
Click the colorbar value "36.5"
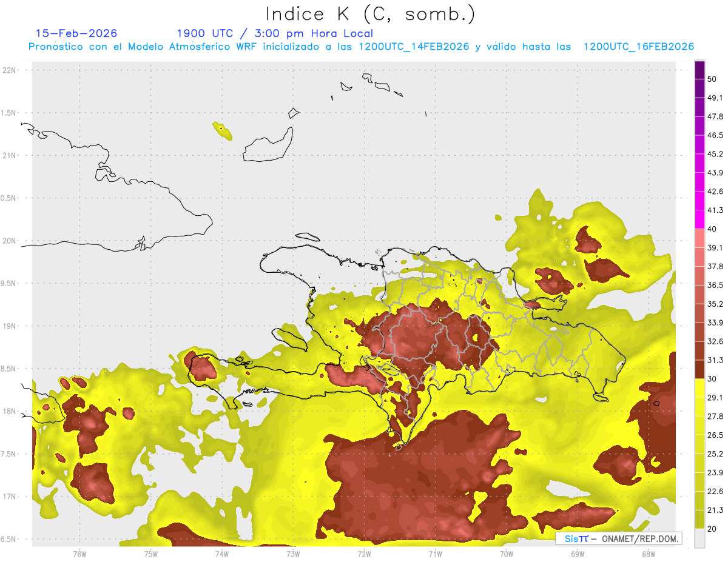tap(715, 286)
